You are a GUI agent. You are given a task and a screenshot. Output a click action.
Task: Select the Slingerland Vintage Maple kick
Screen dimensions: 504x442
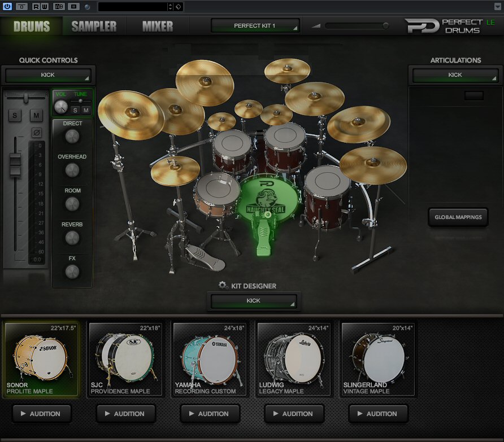pos(378,359)
